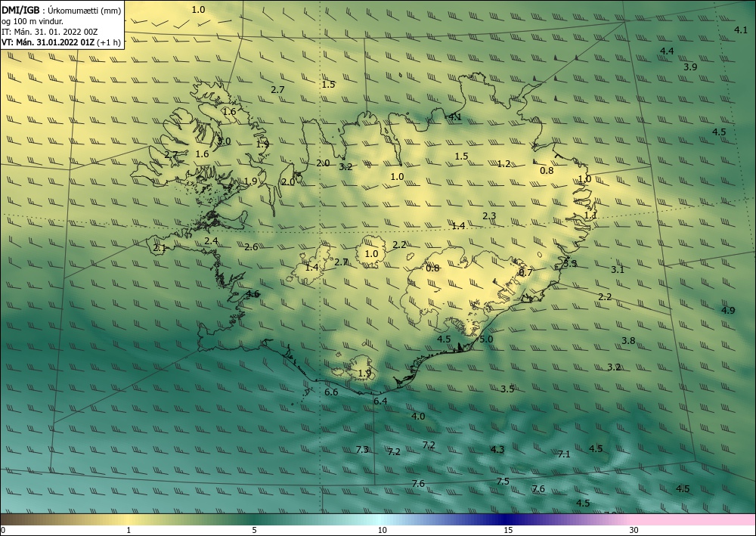Click the 30 label on the color scale
Viewport: 756px width, 536px height.
tap(634, 530)
